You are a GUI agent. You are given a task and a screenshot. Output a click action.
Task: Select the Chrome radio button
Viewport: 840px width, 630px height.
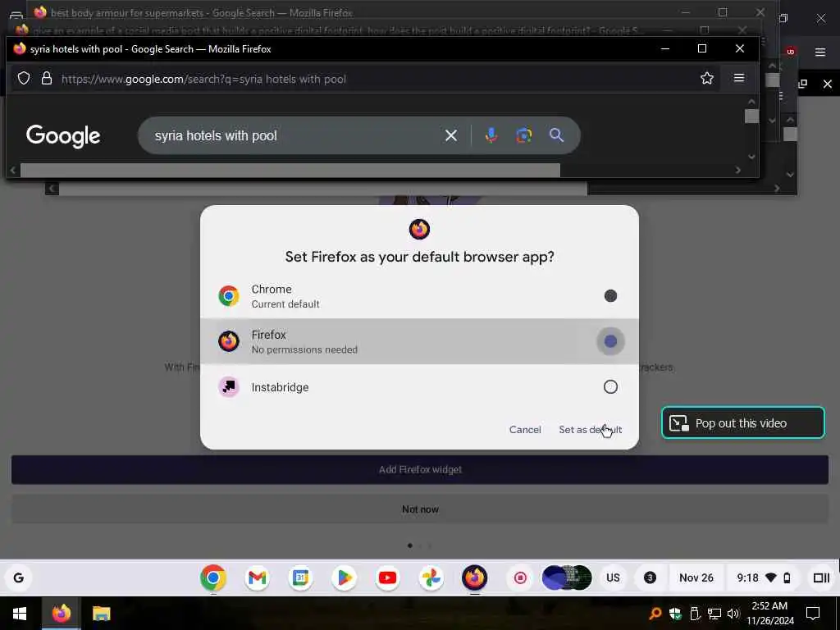coord(610,295)
